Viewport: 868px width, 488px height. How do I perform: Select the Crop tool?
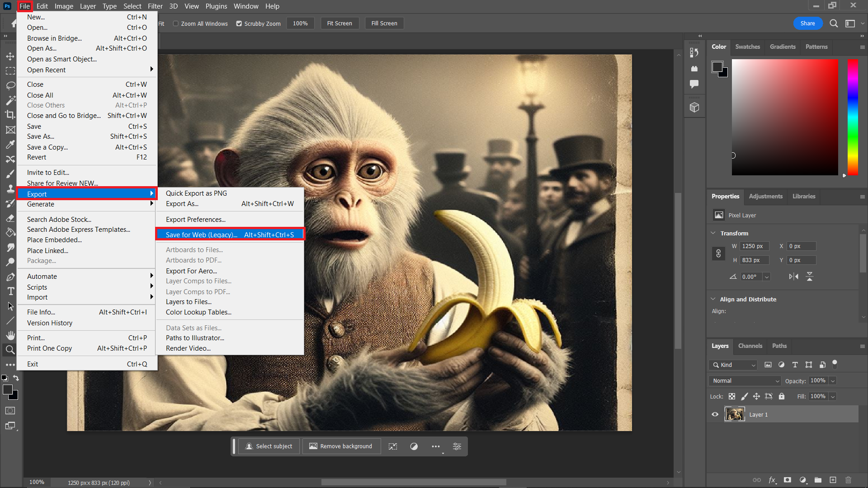click(x=10, y=114)
